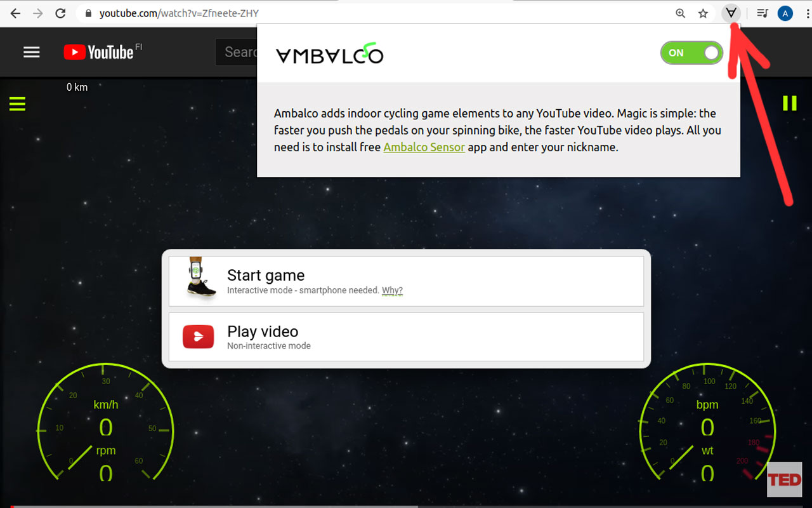Click the Ambalco logo in popup
Image resolution: width=812 pixels, height=508 pixels.
(x=329, y=54)
